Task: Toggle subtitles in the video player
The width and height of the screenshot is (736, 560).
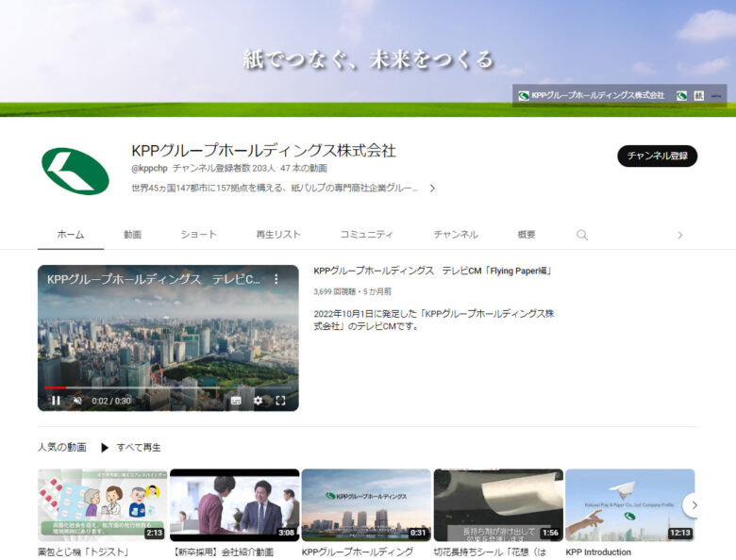Action: click(x=236, y=401)
